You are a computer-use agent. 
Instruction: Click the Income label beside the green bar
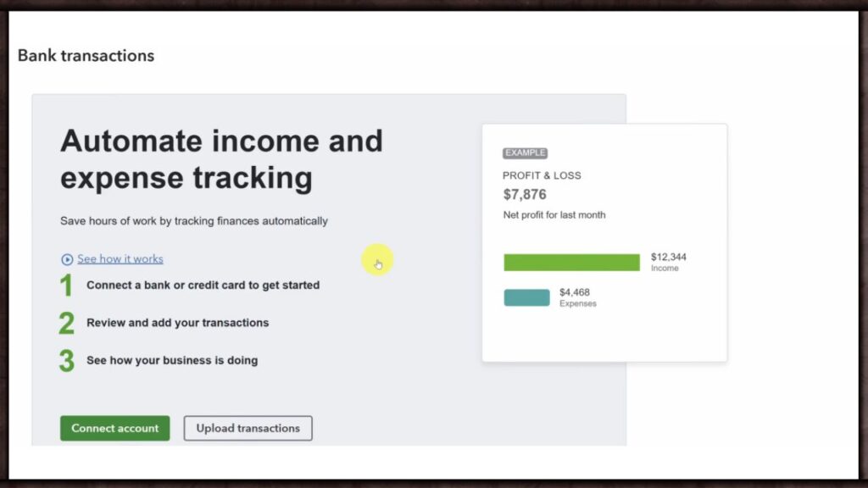point(665,269)
